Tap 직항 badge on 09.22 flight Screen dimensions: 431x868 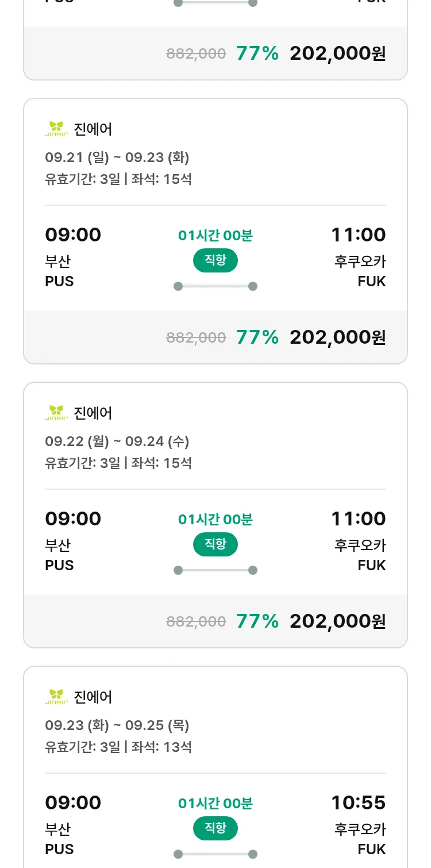point(215,544)
